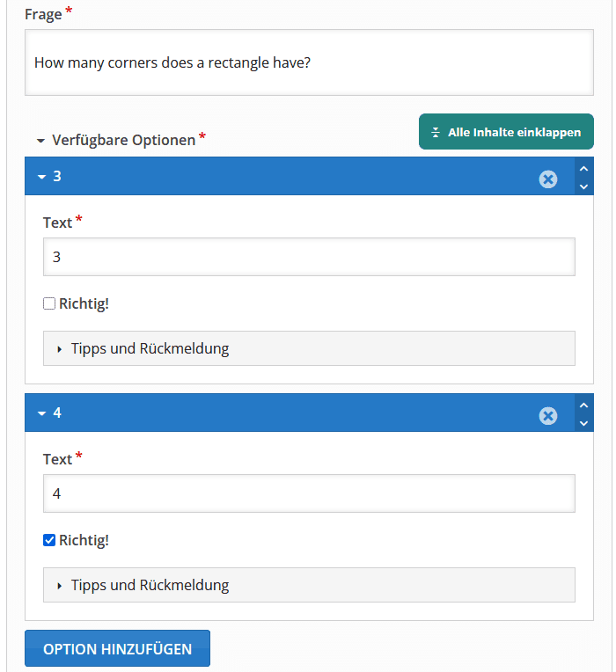This screenshot has height=672, width=616.
Task: Click the Text field containing 3
Action: [309, 257]
